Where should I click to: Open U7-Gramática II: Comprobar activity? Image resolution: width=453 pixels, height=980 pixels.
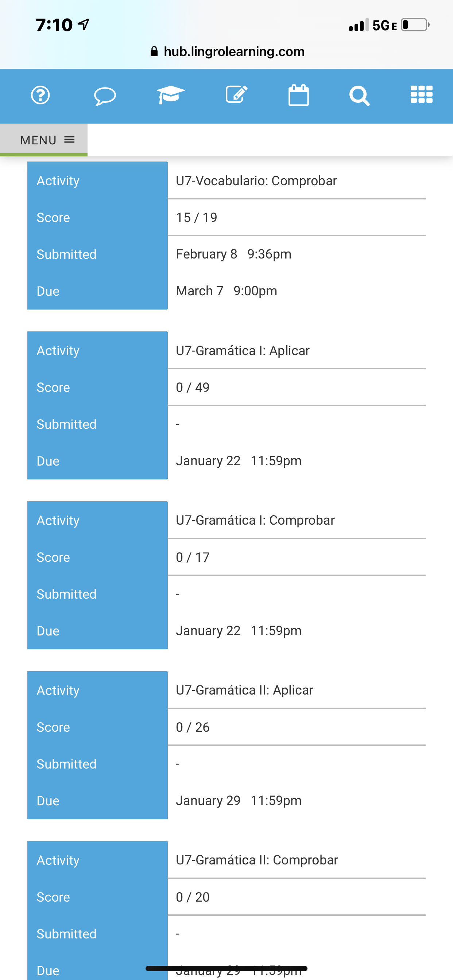pos(256,860)
